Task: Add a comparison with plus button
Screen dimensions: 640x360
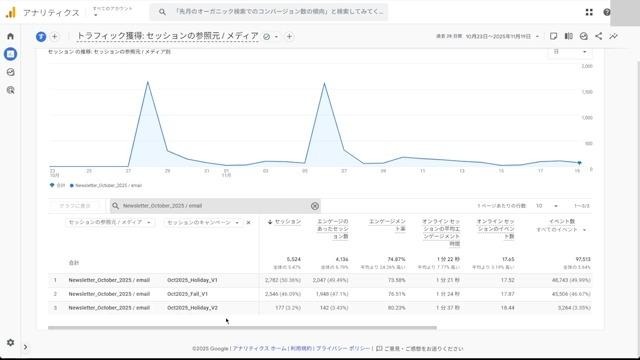Action: tap(54, 36)
